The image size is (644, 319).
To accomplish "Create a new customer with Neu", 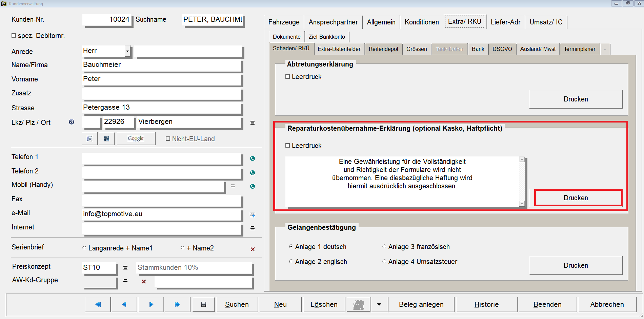I will point(280,304).
